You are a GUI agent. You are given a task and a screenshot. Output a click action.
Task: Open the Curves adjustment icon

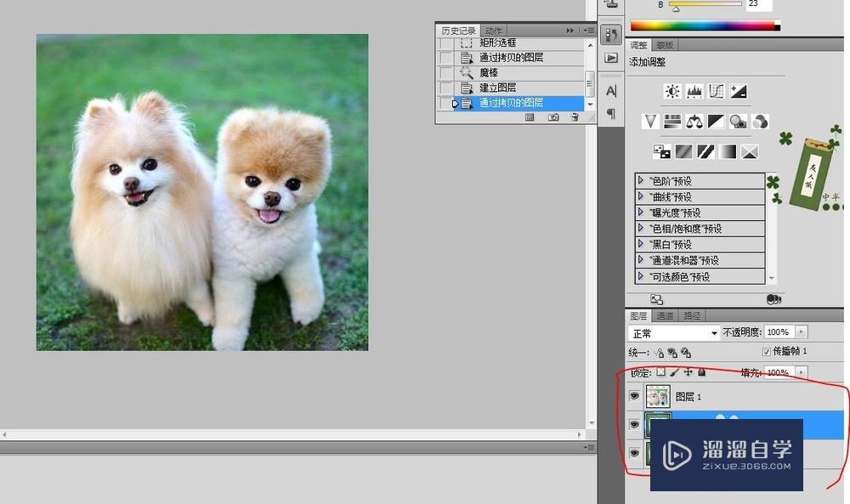pos(716,91)
